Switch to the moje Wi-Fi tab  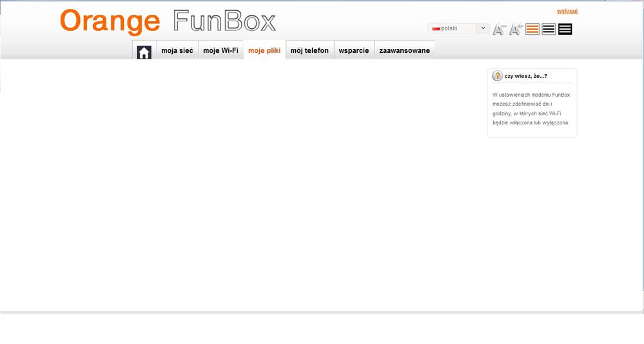[221, 50]
